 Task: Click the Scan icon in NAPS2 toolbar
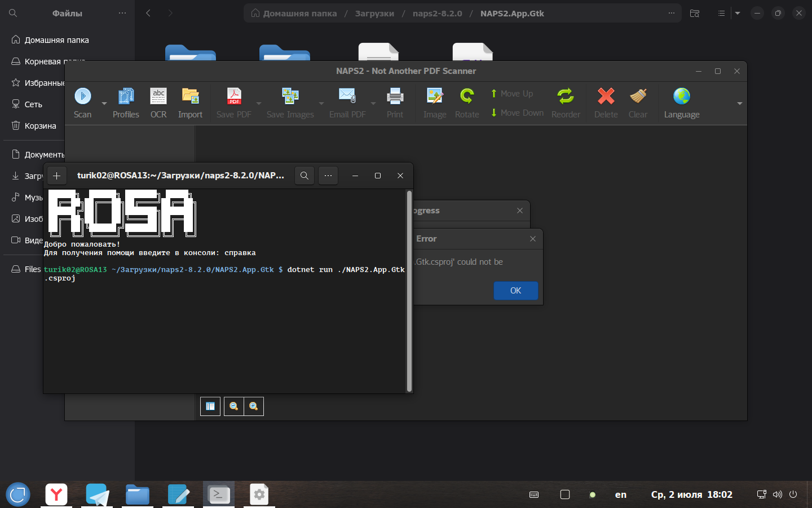point(83,97)
